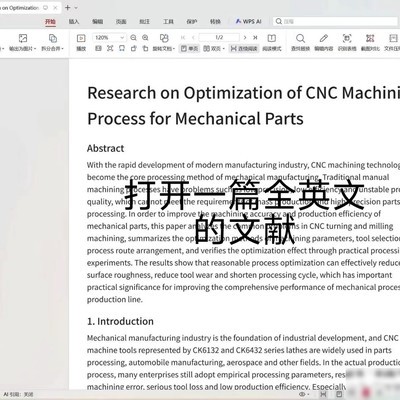Click the 'Abstract' heading in document
400x400 pixels.
pos(105,148)
